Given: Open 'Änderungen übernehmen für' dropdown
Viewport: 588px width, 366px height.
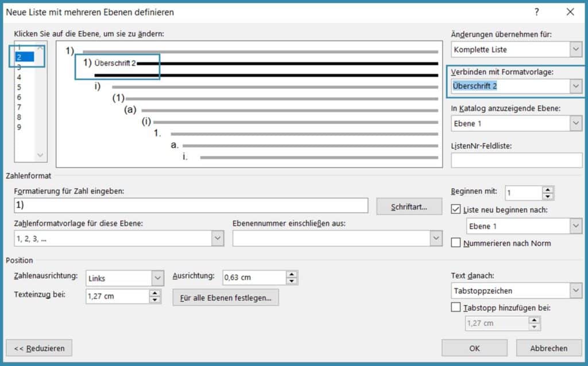Looking at the screenshot, I should [x=576, y=49].
